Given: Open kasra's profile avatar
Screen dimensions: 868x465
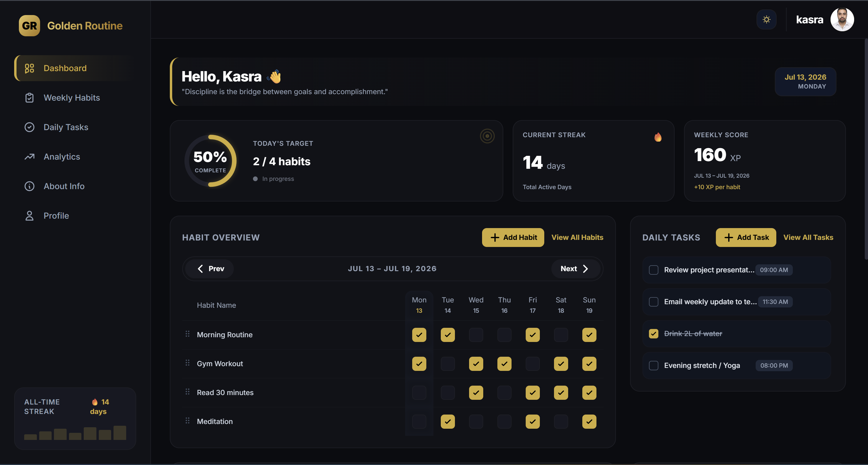Looking at the screenshot, I should tap(842, 19).
